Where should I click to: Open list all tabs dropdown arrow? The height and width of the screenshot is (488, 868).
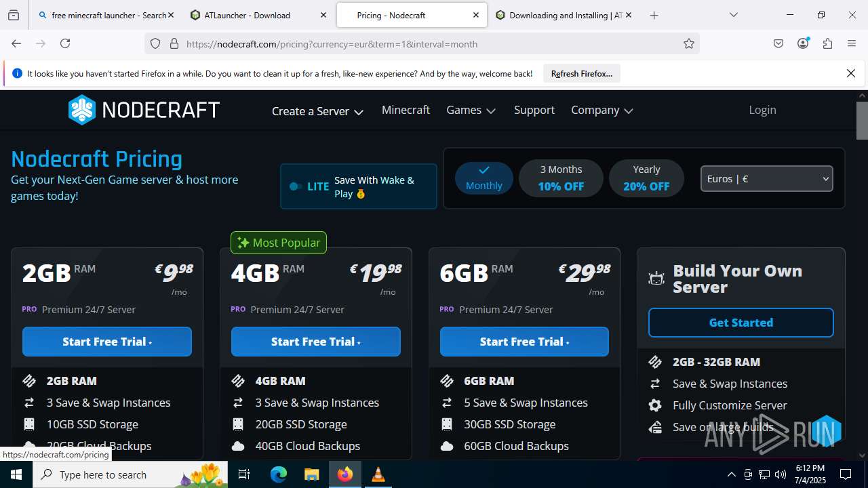pyautogui.click(x=733, y=15)
